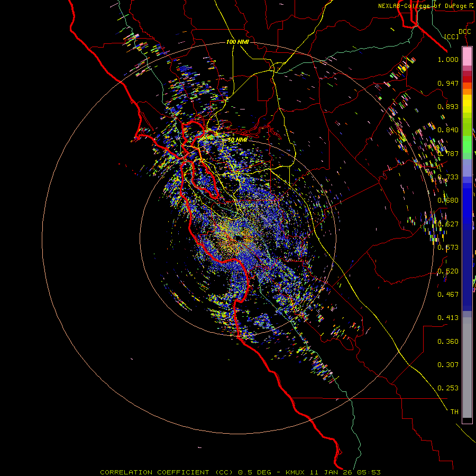
Task: Click the 0.467 scale value
Action: coord(448,295)
